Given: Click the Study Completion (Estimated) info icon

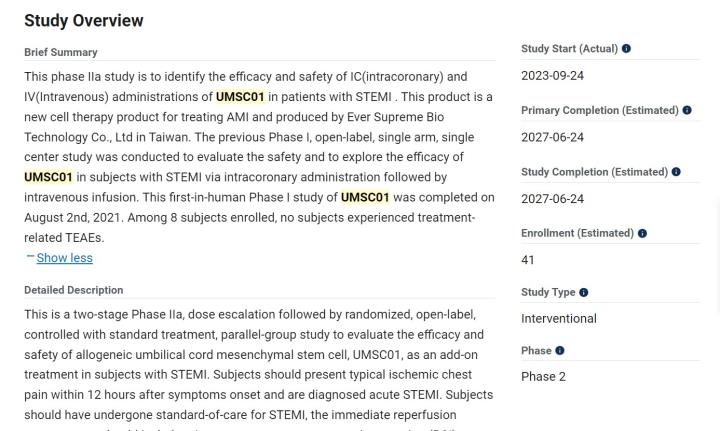Looking at the screenshot, I should click(x=676, y=172).
